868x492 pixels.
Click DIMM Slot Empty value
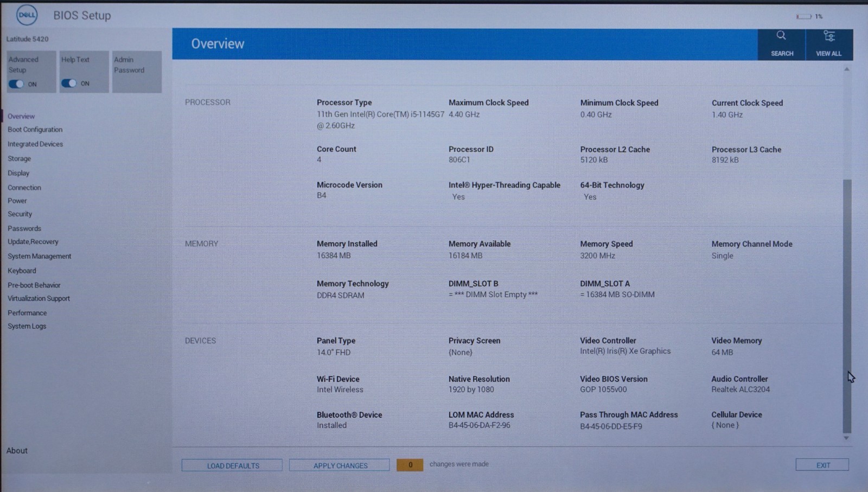click(493, 295)
